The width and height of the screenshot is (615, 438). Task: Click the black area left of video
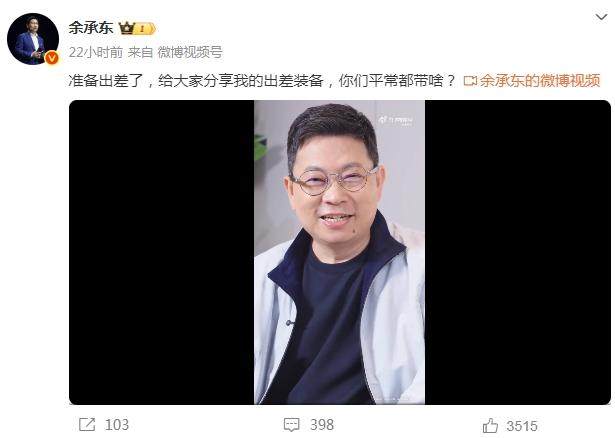tap(162, 252)
